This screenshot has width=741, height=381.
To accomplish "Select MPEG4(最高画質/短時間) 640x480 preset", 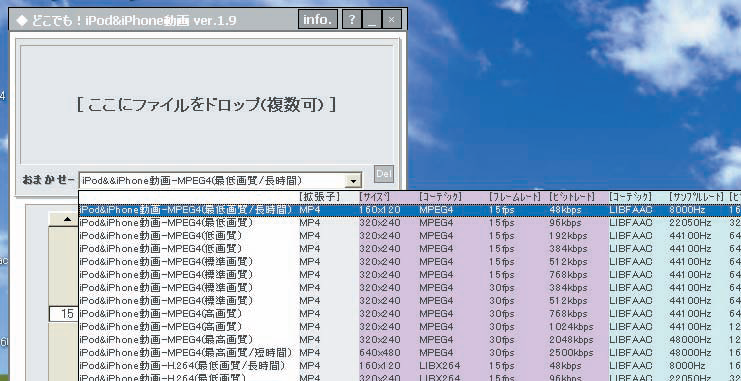I will pos(410,353).
